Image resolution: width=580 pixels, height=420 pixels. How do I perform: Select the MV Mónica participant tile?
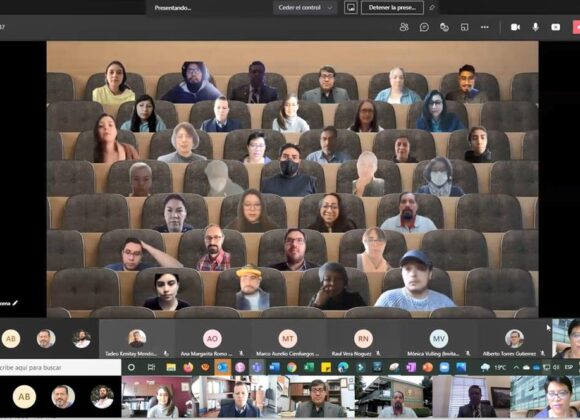(x=439, y=339)
